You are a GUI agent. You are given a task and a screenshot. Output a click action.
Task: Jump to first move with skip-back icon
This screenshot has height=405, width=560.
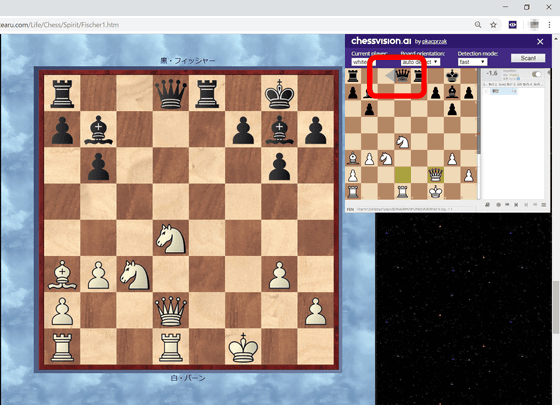coord(516,205)
